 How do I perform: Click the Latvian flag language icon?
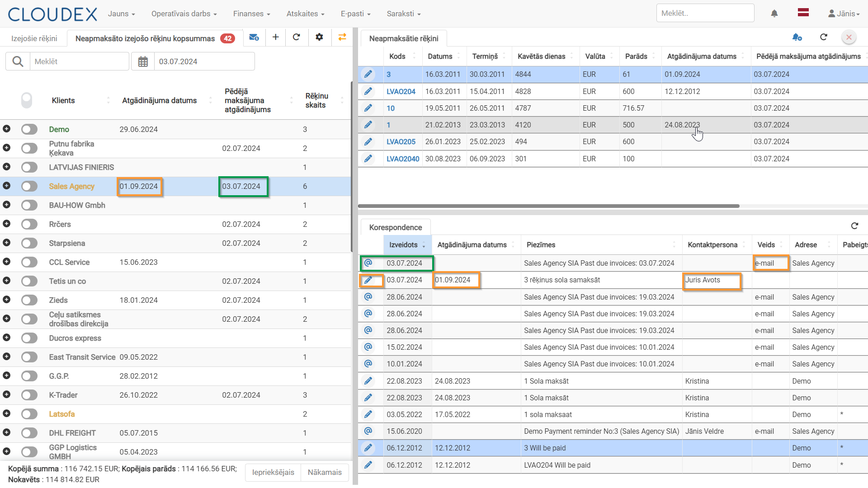click(803, 13)
